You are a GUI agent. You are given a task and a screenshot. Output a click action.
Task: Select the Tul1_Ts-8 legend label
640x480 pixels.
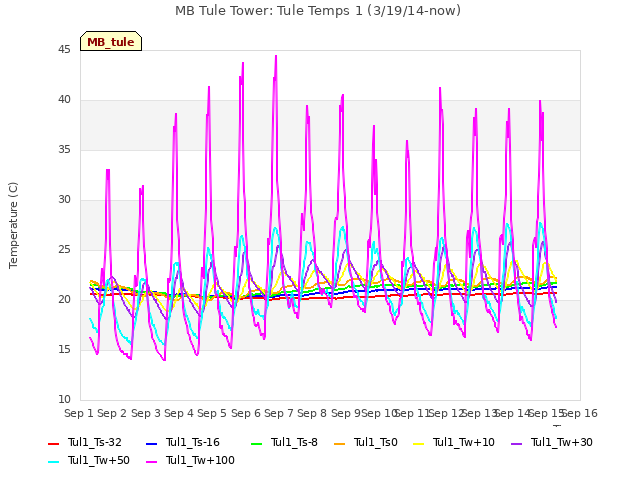click(294, 442)
